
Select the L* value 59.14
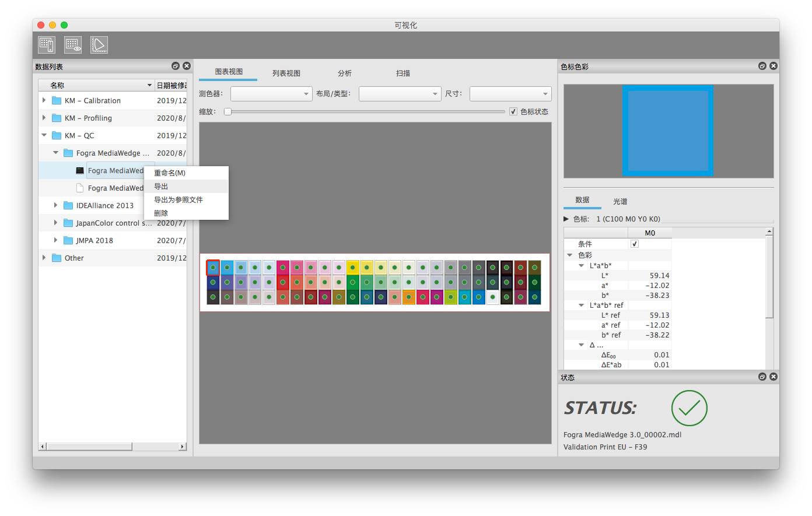(x=659, y=275)
